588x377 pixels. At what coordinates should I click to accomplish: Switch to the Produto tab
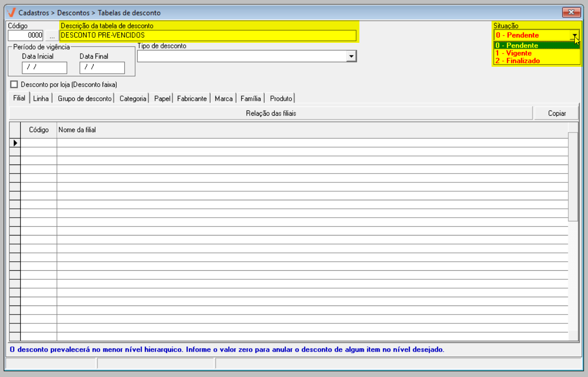(281, 99)
